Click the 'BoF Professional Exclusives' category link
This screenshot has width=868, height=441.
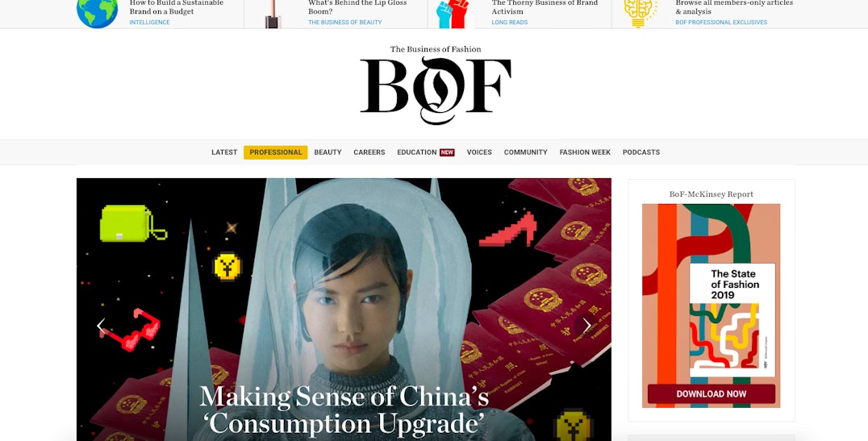coord(721,23)
